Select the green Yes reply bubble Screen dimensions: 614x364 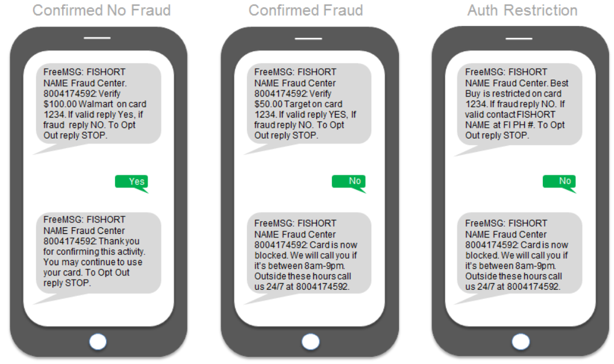(131, 181)
